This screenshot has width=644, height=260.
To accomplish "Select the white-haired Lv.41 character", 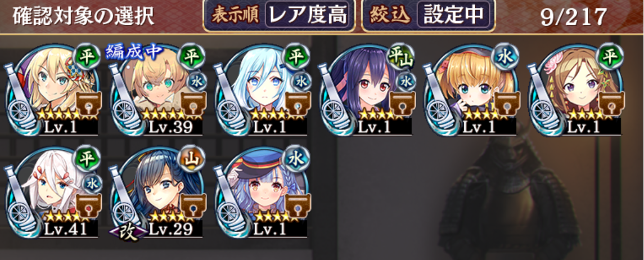I will tap(53, 191).
